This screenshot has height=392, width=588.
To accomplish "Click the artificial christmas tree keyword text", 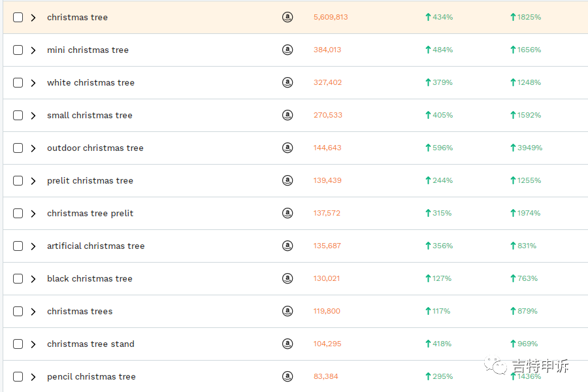I will (x=95, y=246).
